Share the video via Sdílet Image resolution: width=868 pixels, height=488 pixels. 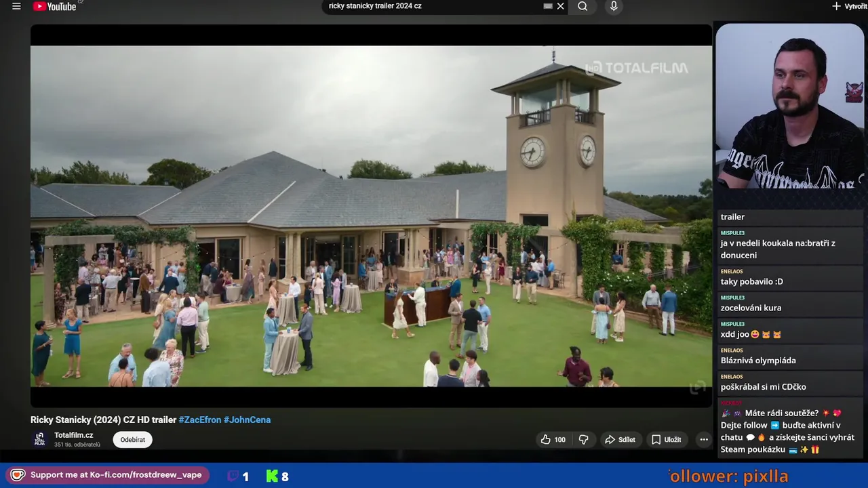tap(620, 440)
